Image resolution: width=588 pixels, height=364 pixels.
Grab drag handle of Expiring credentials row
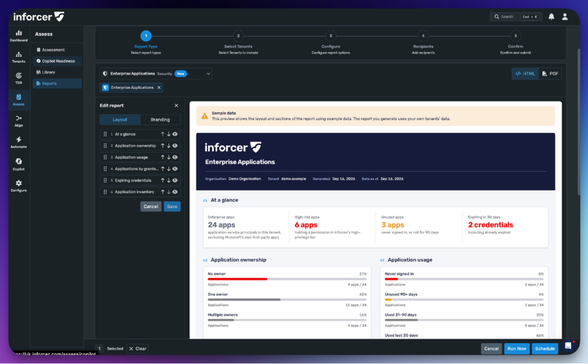(x=105, y=180)
